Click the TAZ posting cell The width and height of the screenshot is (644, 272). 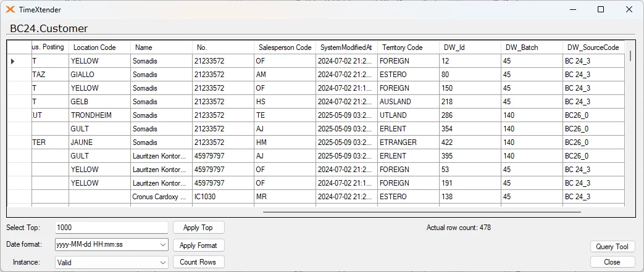pos(50,75)
